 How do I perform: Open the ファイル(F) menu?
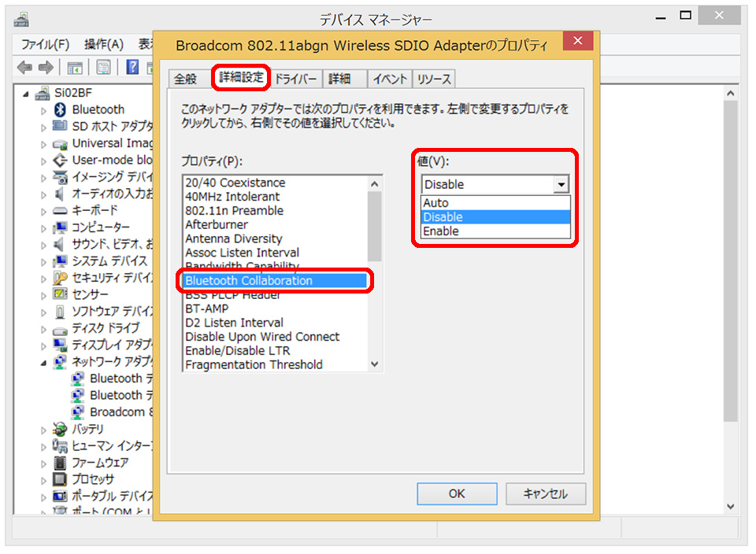(x=45, y=45)
